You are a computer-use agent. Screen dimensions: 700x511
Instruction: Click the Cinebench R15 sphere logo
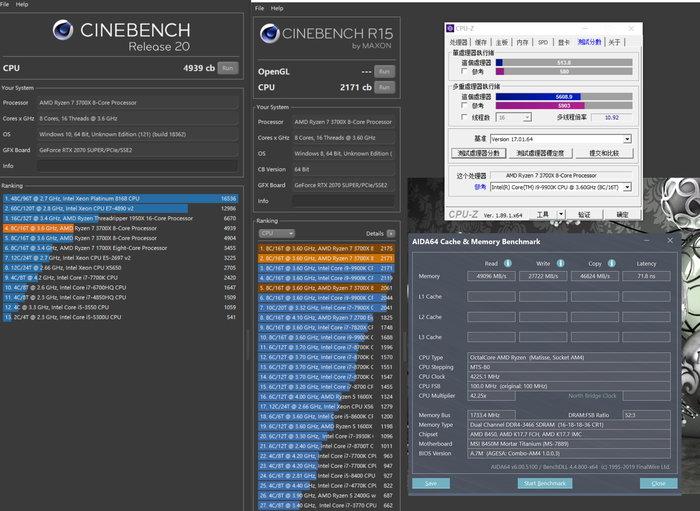tap(270, 33)
